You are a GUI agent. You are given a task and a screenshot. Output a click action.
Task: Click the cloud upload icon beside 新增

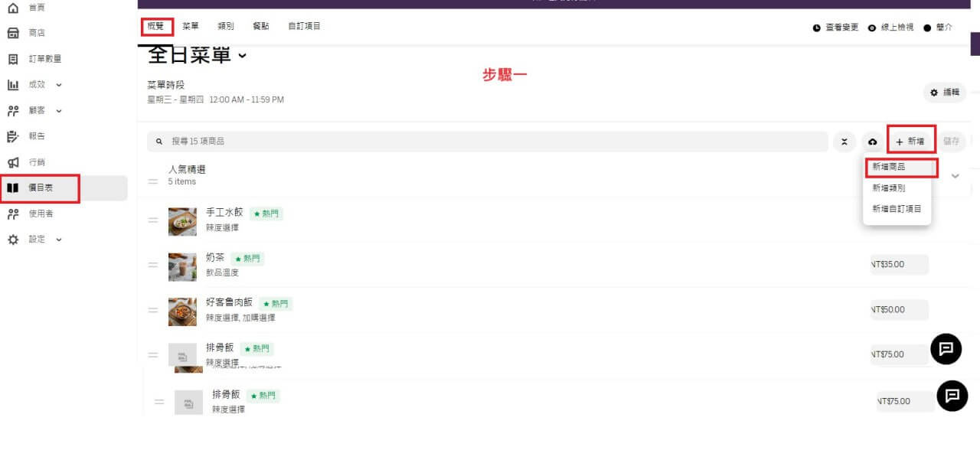coord(872,142)
